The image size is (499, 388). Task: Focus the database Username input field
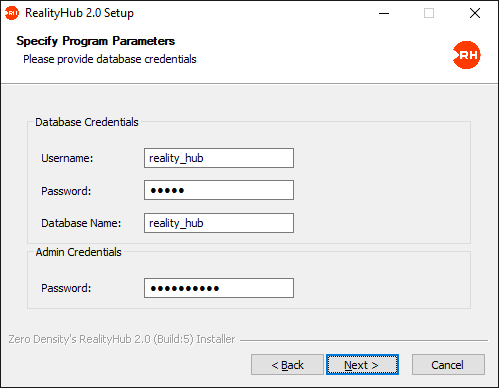click(x=219, y=158)
